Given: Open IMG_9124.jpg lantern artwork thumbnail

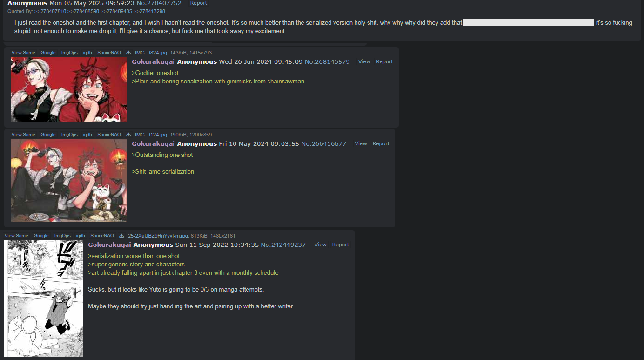Looking at the screenshot, I should [69, 181].
